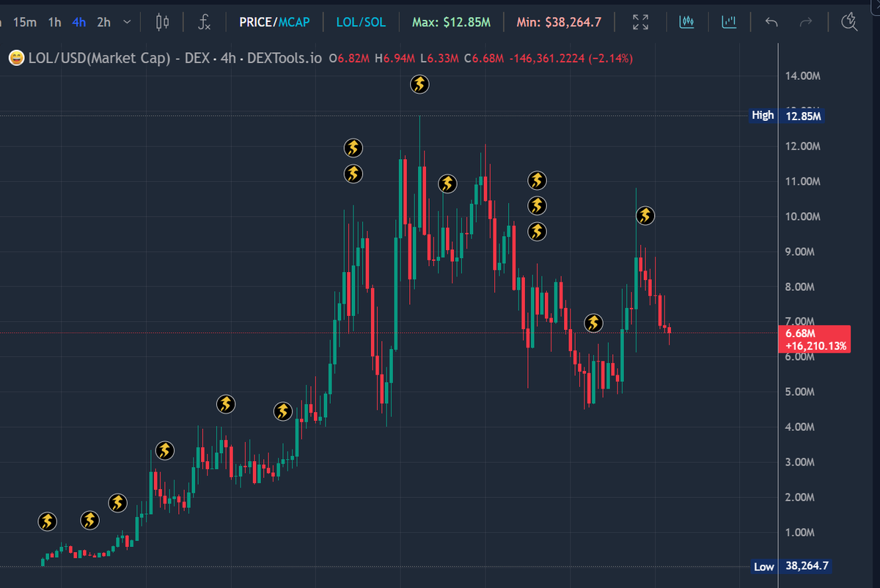Open the candle chart style selector

pyautogui.click(x=163, y=22)
